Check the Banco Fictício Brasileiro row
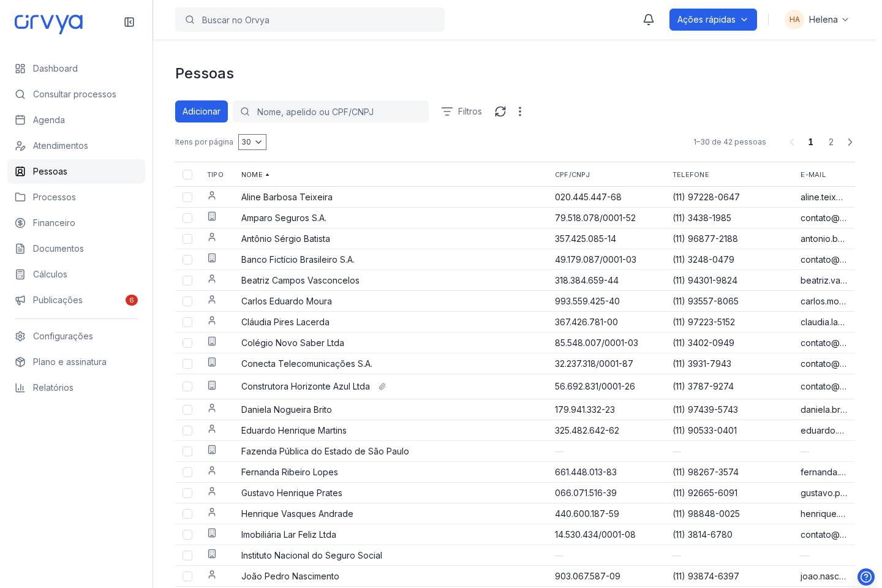882x588 pixels. tap(187, 260)
